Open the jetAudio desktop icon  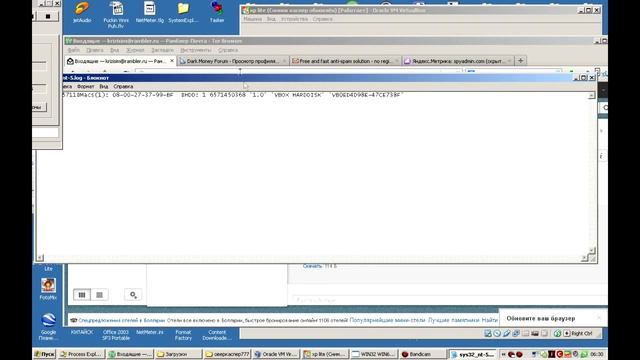pos(82,12)
